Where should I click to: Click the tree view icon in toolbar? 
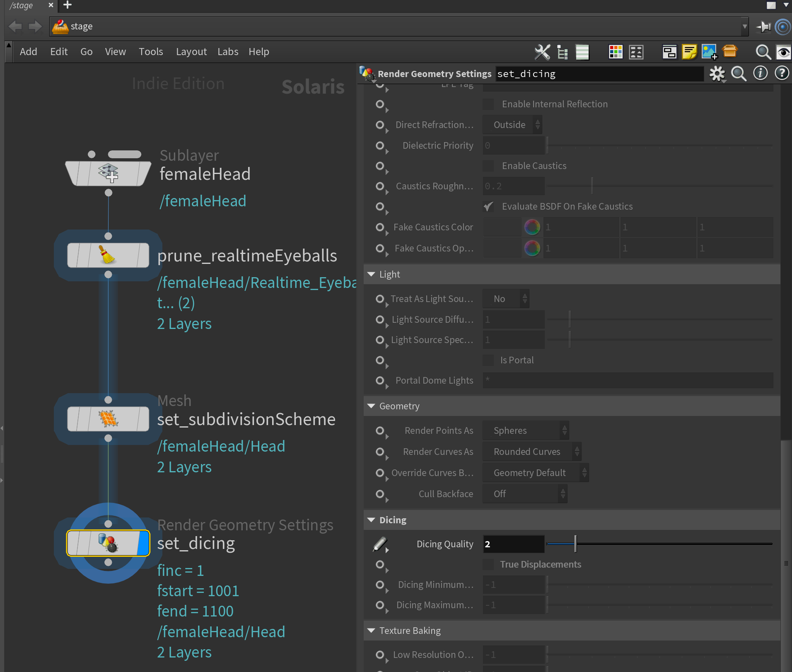pyautogui.click(x=562, y=52)
